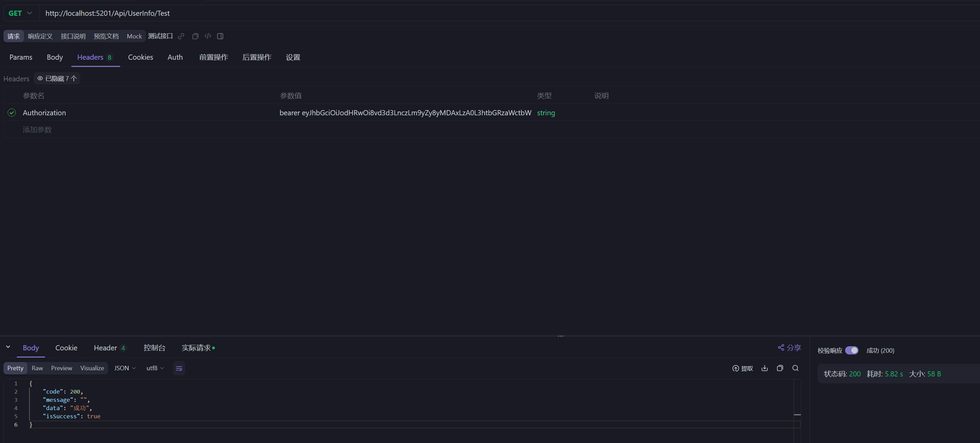Click the copy icon beside 测试接口
Viewport: 980px width, 443px height.
pos(195,36)
